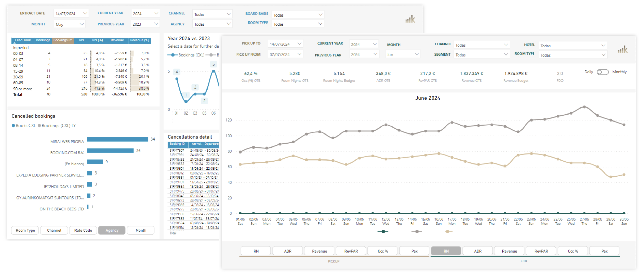
Task: Click the Bookings (CXL) LY grey legend dot
Action: tap(39, 125)
